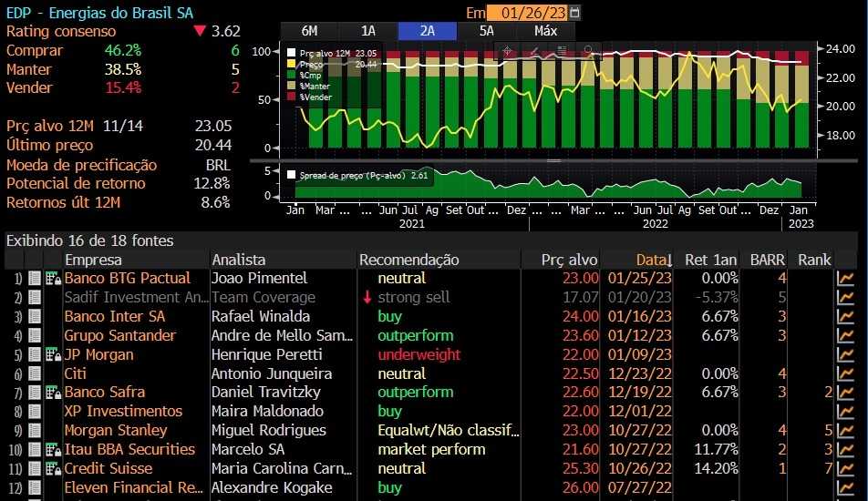The height and width of the screenshot is (501, 868).
Task: Show history chart icon for Sadif strong sell row
Action: pos(845,298)
